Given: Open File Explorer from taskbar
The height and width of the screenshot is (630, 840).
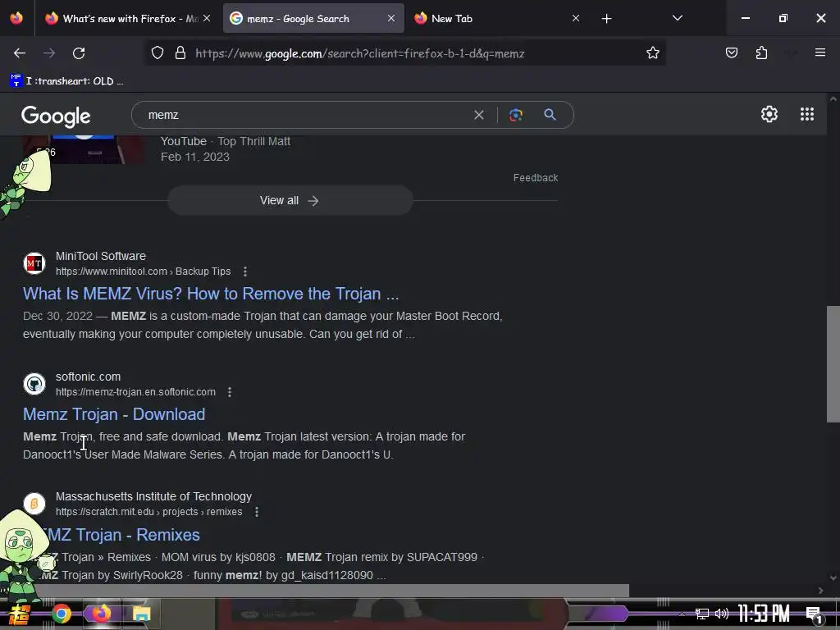Looking at the screenshot, I should [141, 614].
